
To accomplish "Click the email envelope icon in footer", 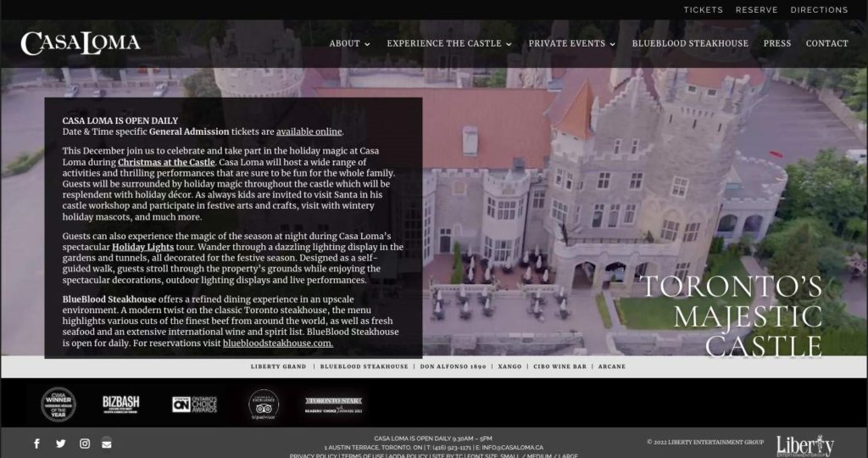I will coord(107,444).
